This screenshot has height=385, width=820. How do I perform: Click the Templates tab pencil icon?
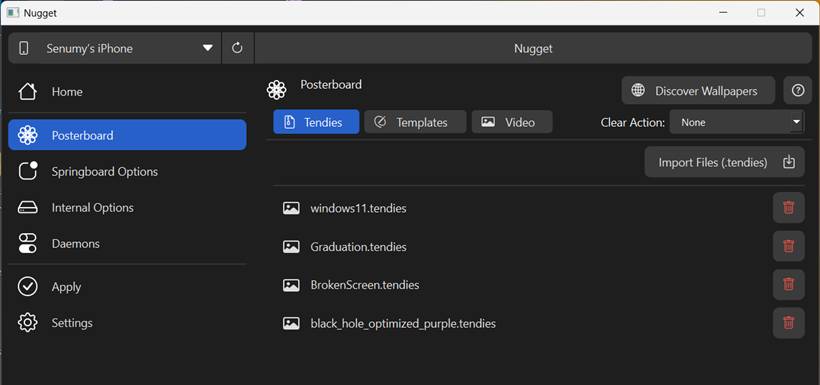click(x=381, y=122)
